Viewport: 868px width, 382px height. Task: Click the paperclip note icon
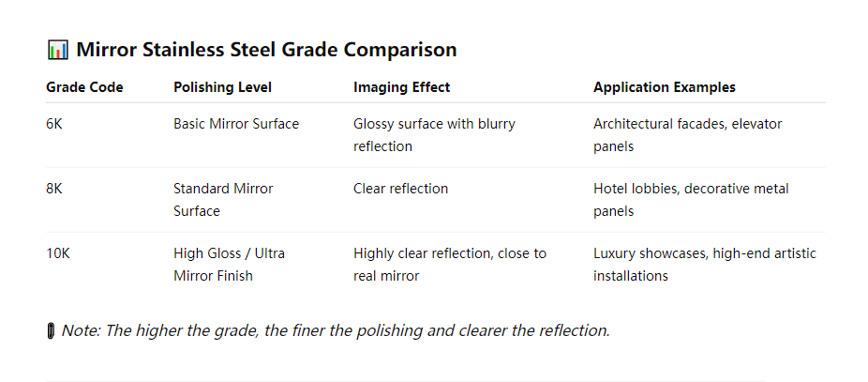tap(51, 331)
